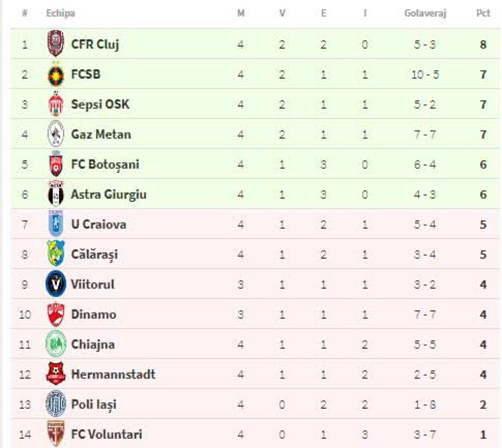Click the Viitorul club badge
This screenshot has height=448, width=502.
click(x=56, y=284)
